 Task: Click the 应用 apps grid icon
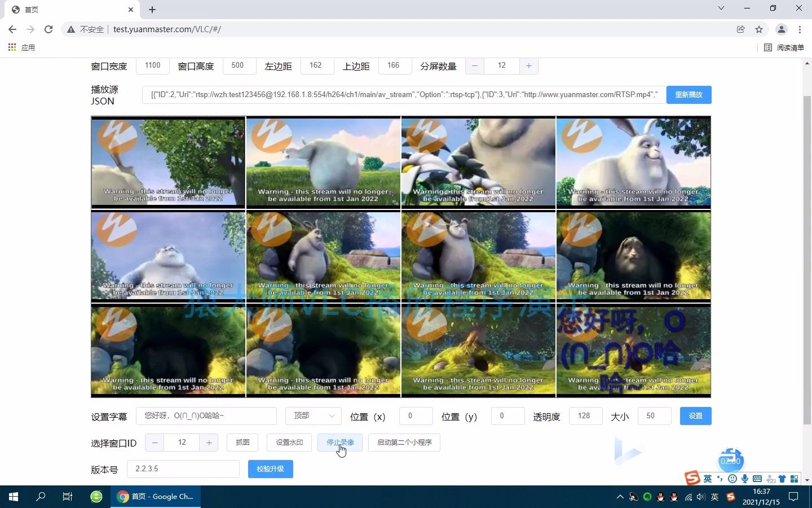click(x=11, y=47)
